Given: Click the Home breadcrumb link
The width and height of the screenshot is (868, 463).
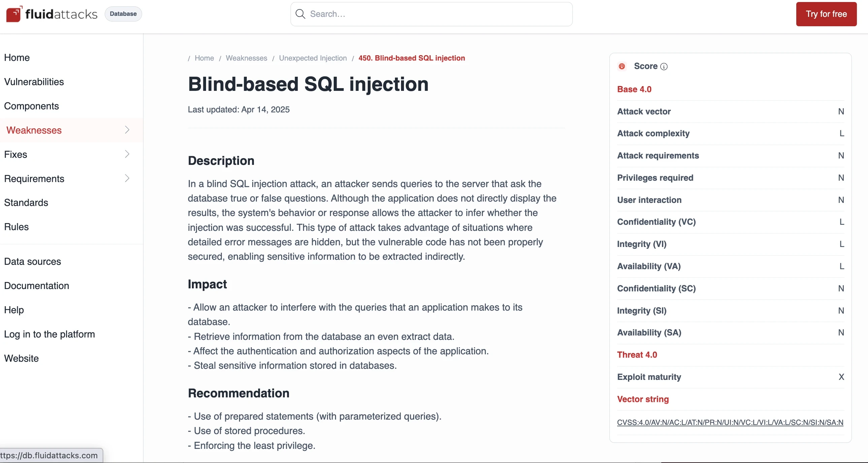Looking at the screenshot, I should [204, 58].
